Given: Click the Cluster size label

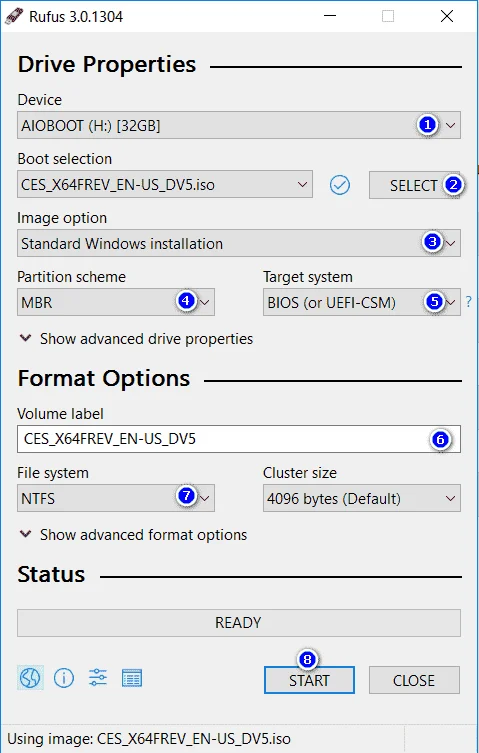Looking at the screenshot, I should (x=300, y=473).
